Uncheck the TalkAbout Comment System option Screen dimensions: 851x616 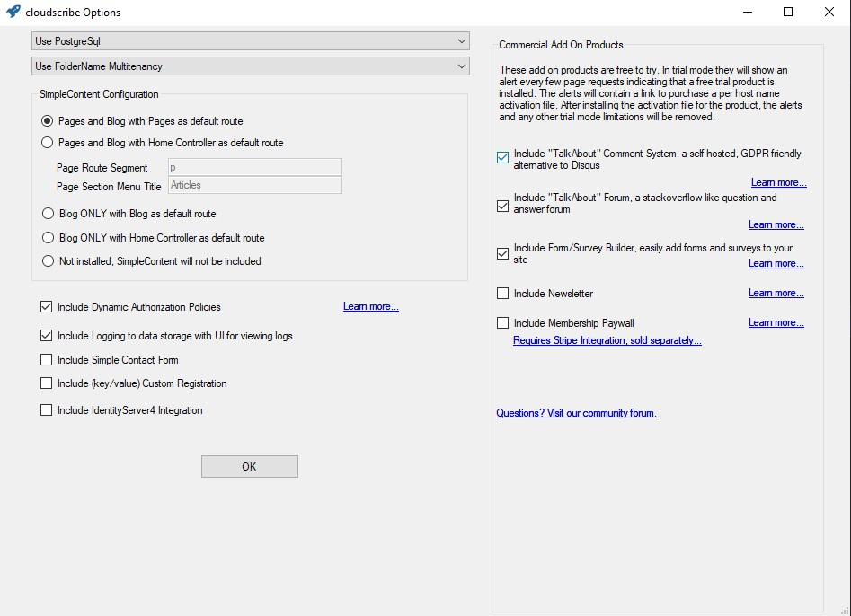(502, 157)
